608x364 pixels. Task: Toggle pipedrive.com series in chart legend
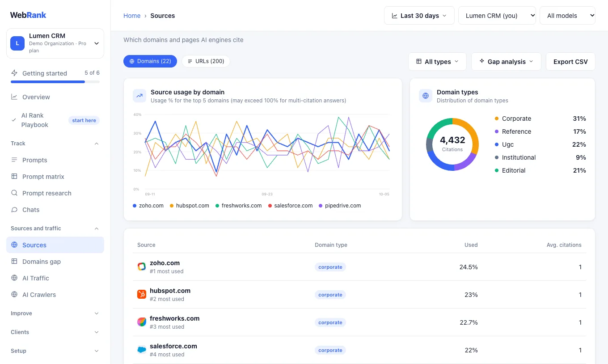click(x=340, y=206)
